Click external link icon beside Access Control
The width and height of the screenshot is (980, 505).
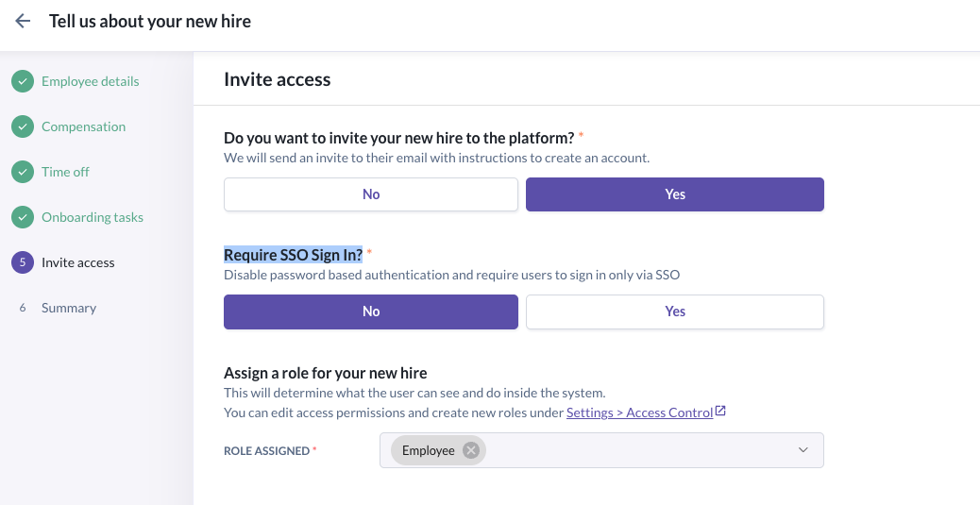[721, 412]
